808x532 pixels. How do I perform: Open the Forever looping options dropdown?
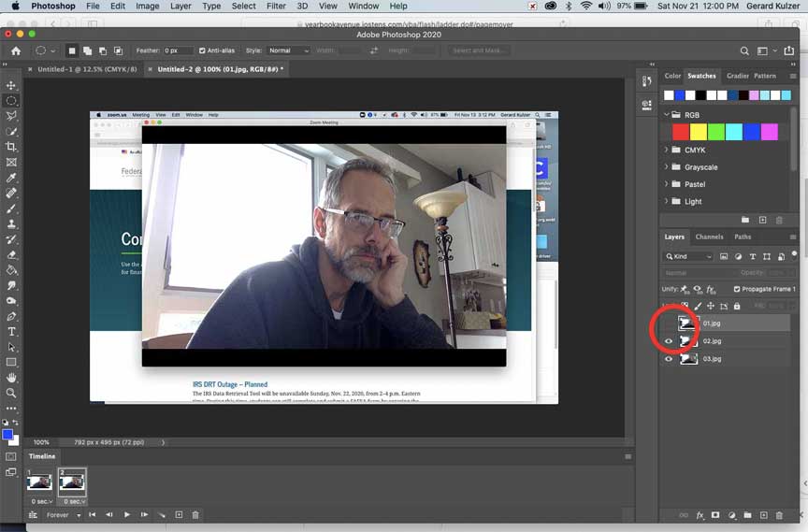tap(64, 515)
